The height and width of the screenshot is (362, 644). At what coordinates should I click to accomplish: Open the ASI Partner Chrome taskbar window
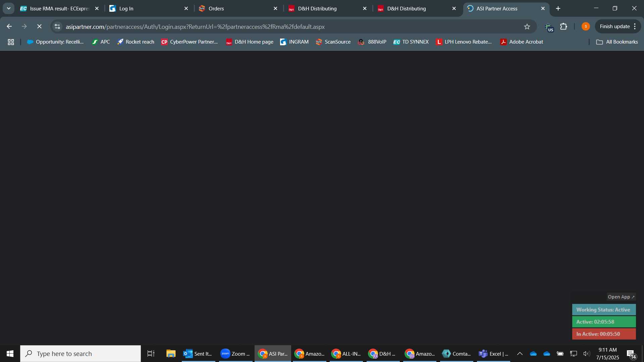click(273, 354)
